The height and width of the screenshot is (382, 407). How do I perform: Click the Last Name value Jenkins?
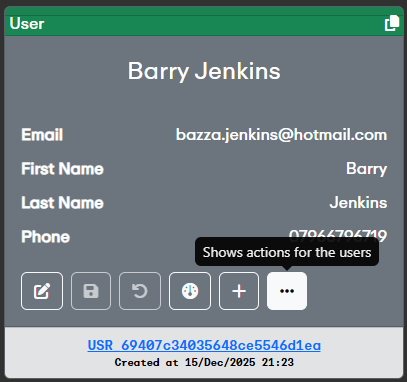tap(358, 203)
